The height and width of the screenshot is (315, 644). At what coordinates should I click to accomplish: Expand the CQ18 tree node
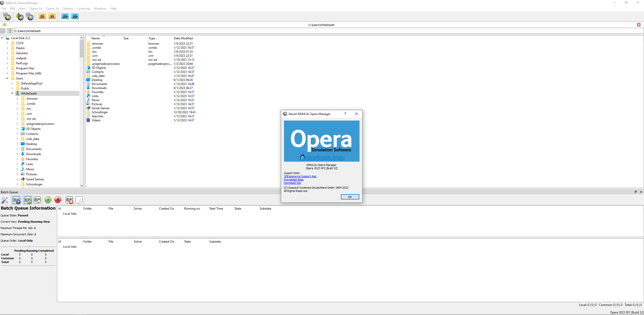[7, 43]
